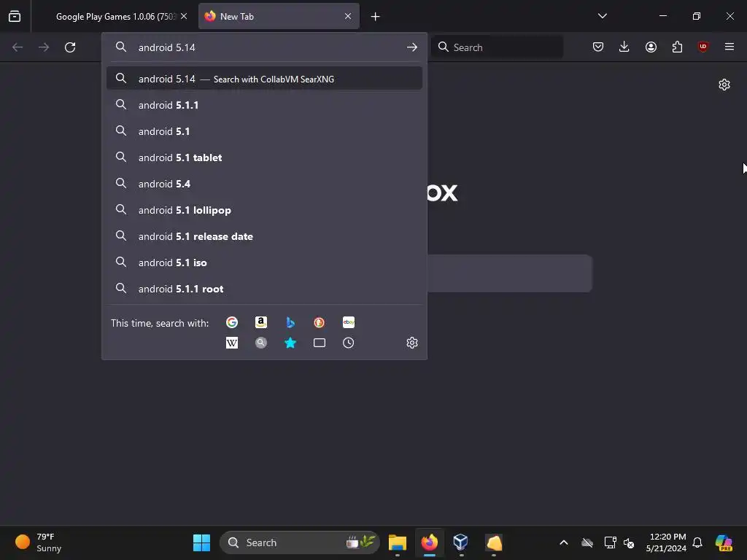Open VirtualBox from the taskbar

coord(461,542)
